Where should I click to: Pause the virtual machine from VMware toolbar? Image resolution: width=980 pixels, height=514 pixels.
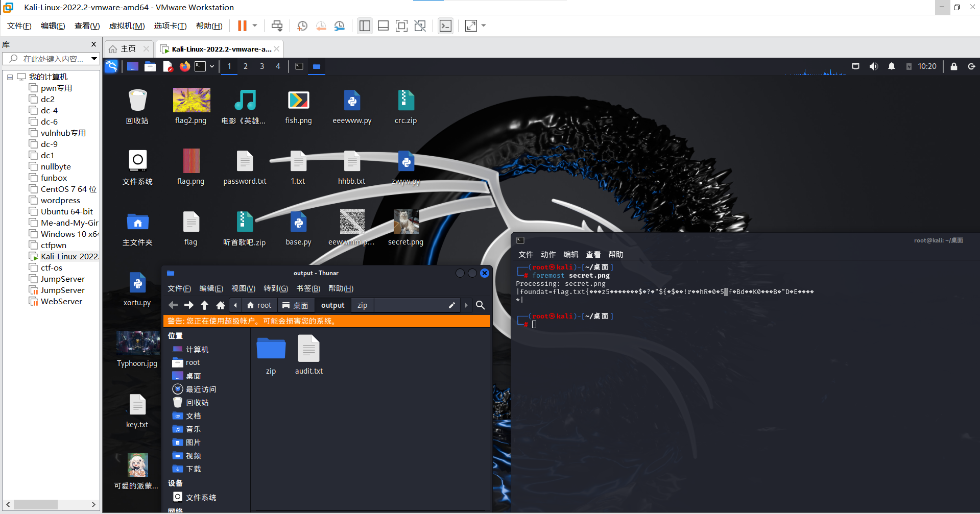point(242,26)
